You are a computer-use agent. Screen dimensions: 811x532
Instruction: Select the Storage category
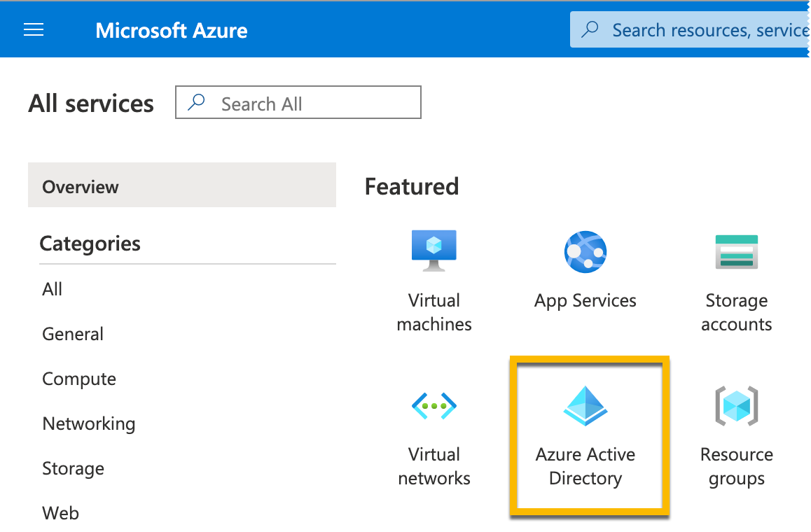coord(73,469)
